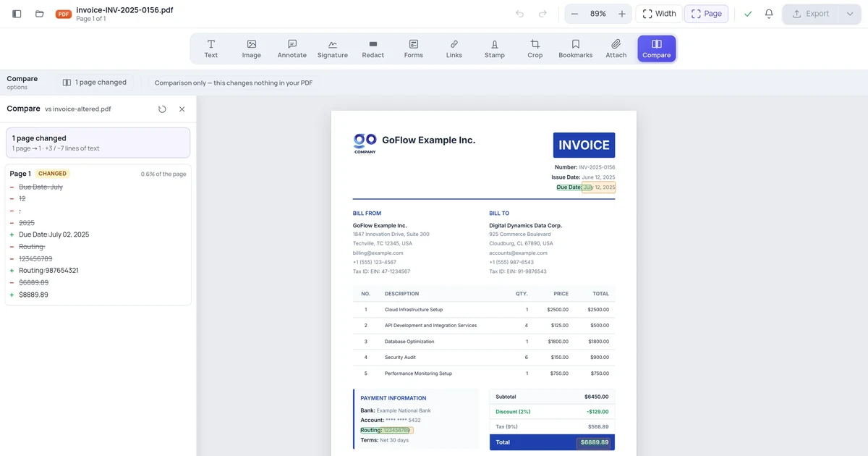The height and width of the screenshot is (456, 868).
Task: Click added line '$8889.89'
Action: click(x=34, y=295)
